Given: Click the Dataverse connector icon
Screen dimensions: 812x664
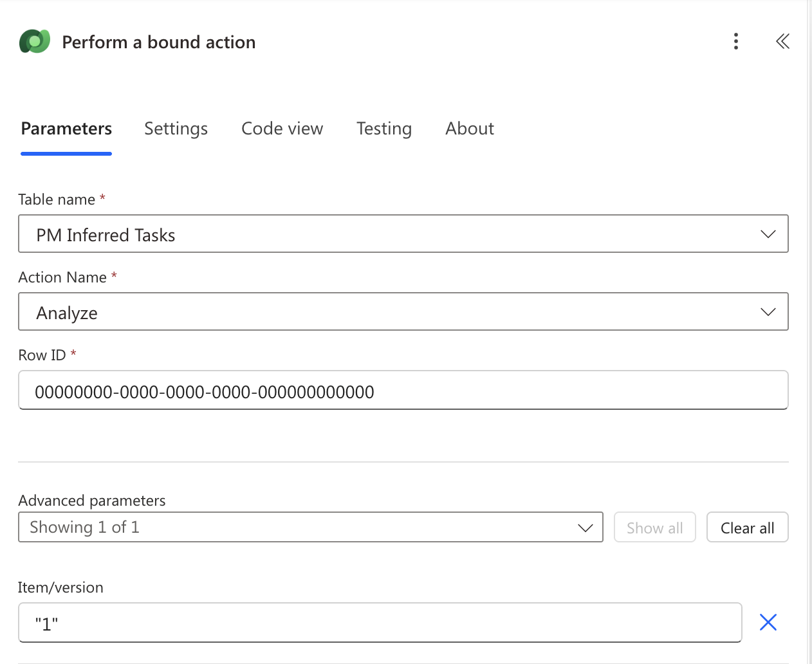Looking at the screenshot, I should pyautogui.click(x=34, y=41).
